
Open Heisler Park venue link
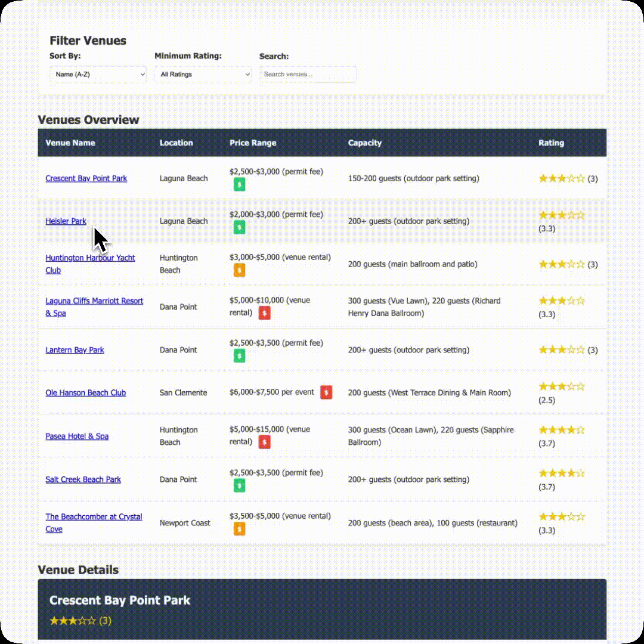click(66, 221)
